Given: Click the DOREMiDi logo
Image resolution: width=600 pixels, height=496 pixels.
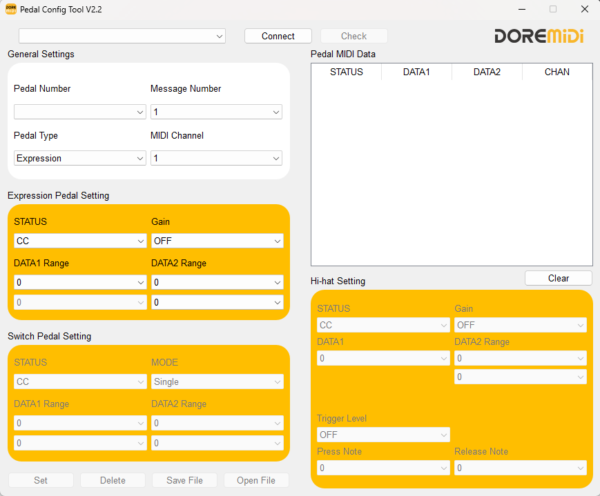Looking at the screenshot, I should click(539, 36).
